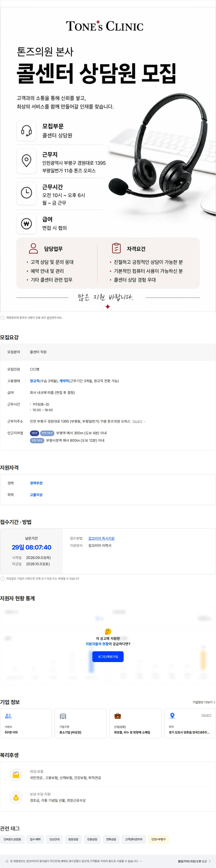The height and width of the screenshot is (868, 216).
Task: Select the 인바운드상담원 tag
Action: pyautogui.click(x=12, y=839)
